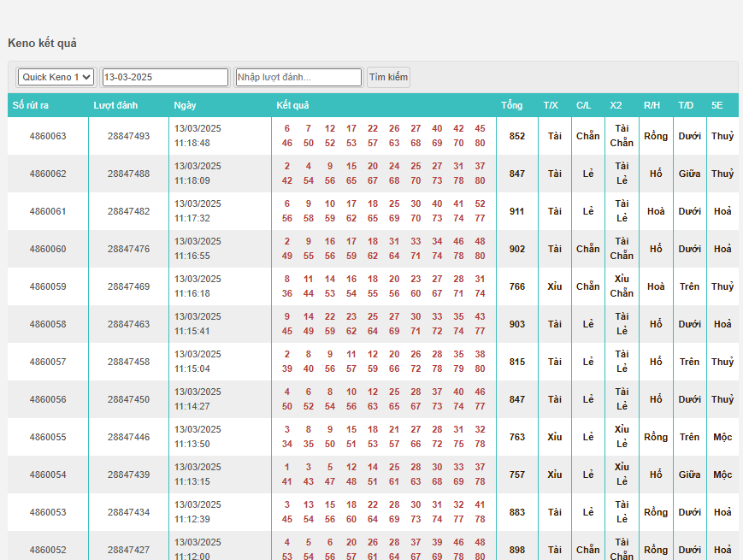Click the Keno kết quả heading
The width and height of the screenshot is (743, 560).
[x=42, y=43]
